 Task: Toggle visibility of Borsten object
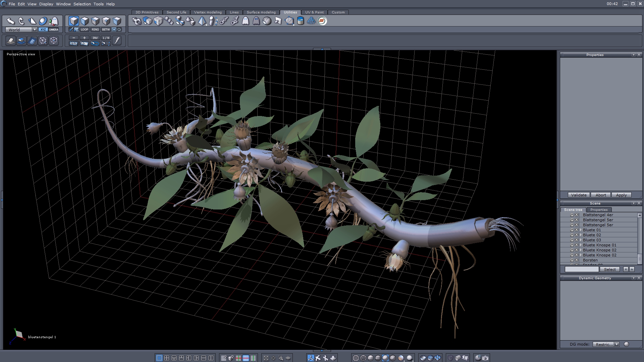(x=577, y=260)
